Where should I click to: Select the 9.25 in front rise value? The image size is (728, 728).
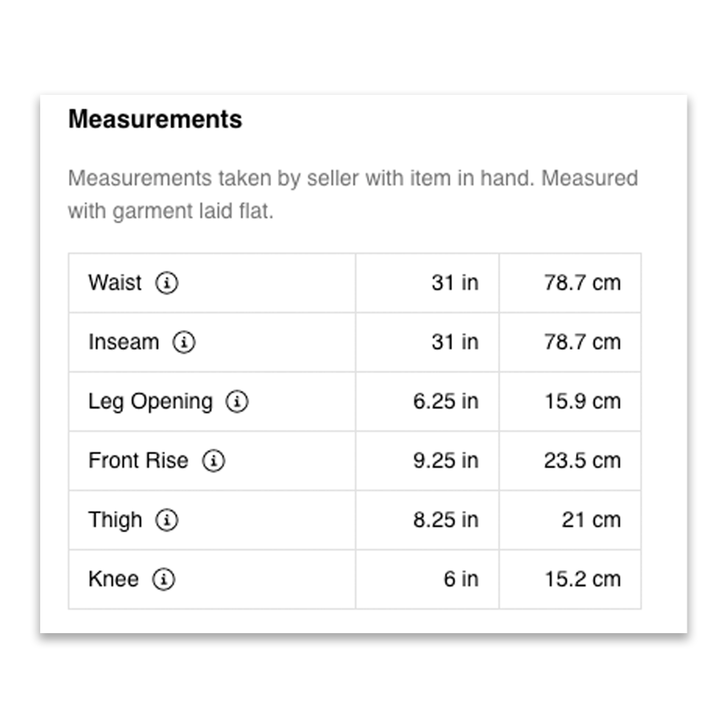(x=446, y=461)
